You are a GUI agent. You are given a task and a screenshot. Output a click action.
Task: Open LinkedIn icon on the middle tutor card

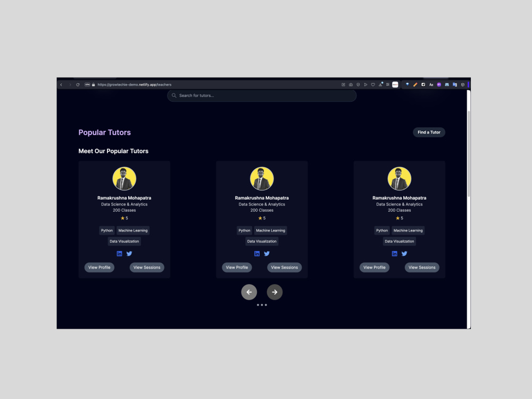tap(257, 254)
